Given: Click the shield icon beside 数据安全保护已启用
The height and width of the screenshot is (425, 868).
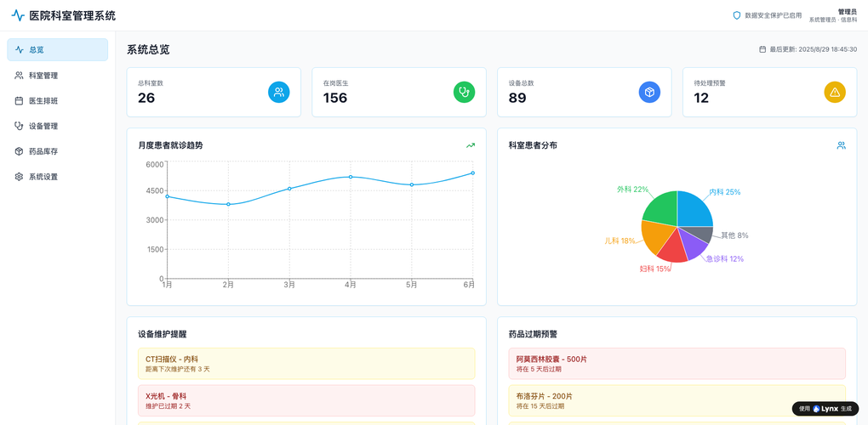Looking at the screenshot, I should point(737,15).
